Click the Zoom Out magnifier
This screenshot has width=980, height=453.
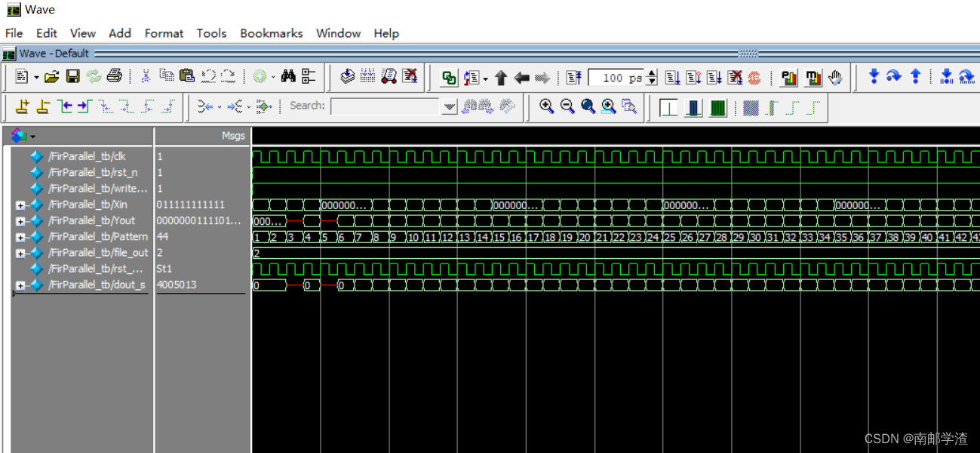click(567, 106)
